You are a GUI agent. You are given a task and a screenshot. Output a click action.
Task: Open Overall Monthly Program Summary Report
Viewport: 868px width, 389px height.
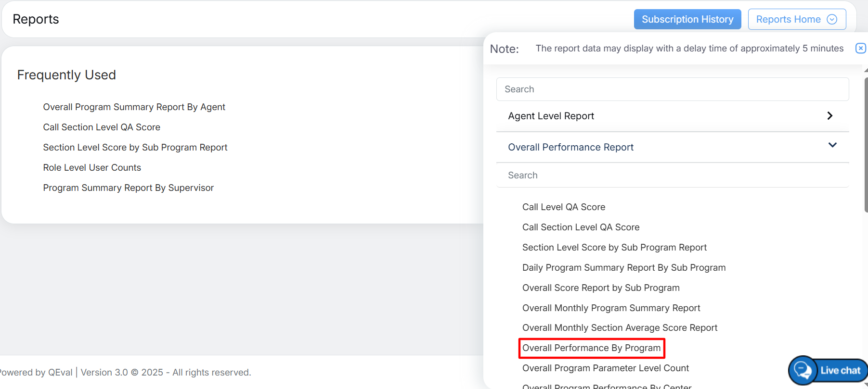click(611, 308)
